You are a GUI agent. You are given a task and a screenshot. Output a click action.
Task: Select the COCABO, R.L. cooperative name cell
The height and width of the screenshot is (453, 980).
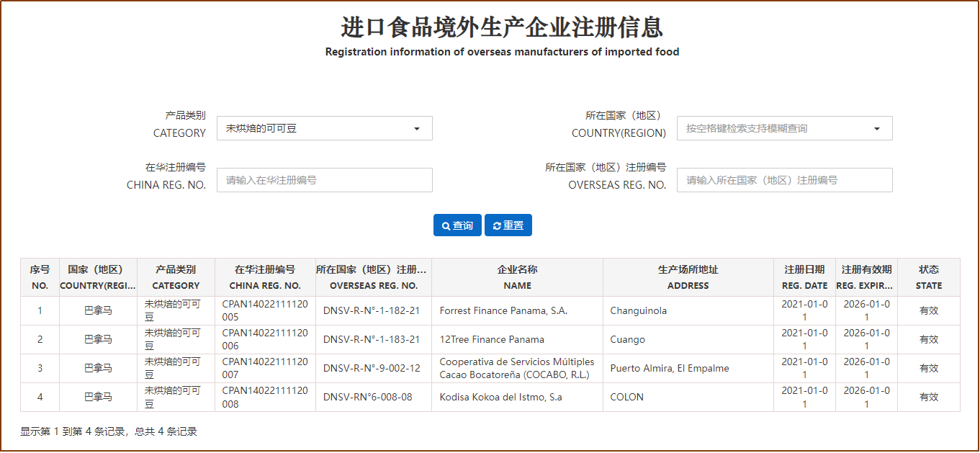click(x=516, y=368)
